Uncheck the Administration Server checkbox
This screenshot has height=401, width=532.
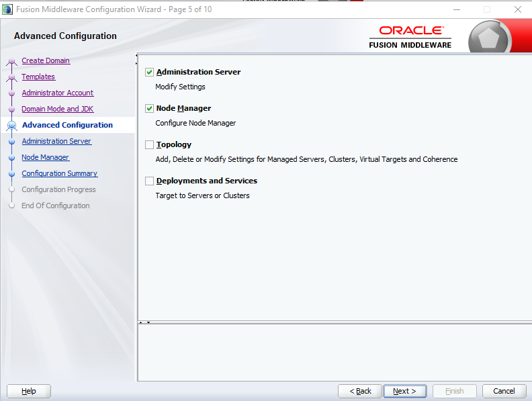[149, 72]
